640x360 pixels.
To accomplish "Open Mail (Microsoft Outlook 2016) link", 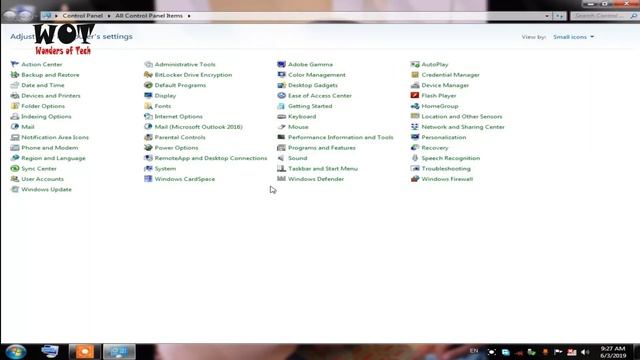I will pos(198,127).
